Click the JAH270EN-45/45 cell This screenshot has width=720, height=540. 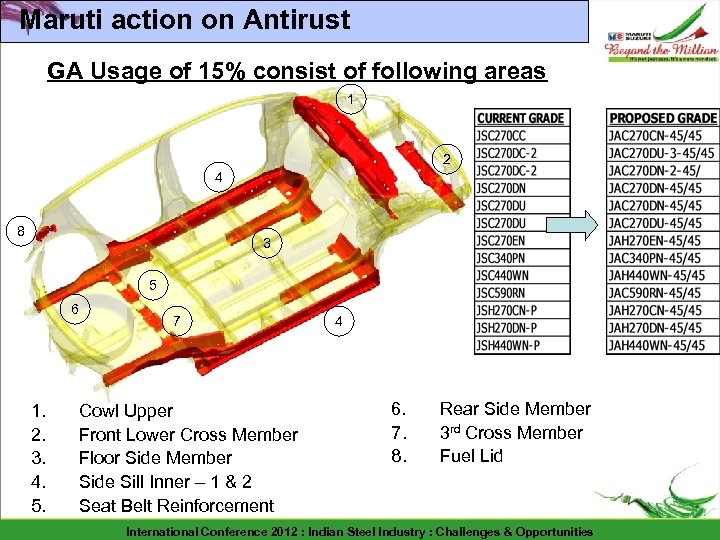(x=663, y=241)
